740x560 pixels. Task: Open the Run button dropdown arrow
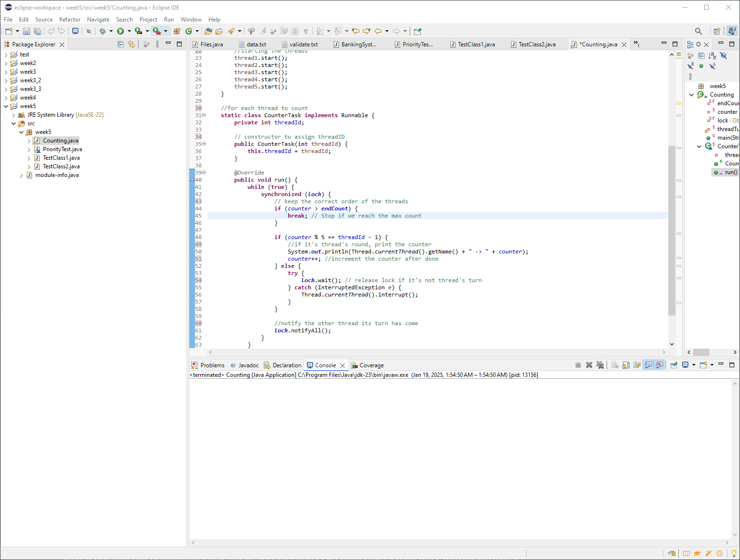coord(129,31)
